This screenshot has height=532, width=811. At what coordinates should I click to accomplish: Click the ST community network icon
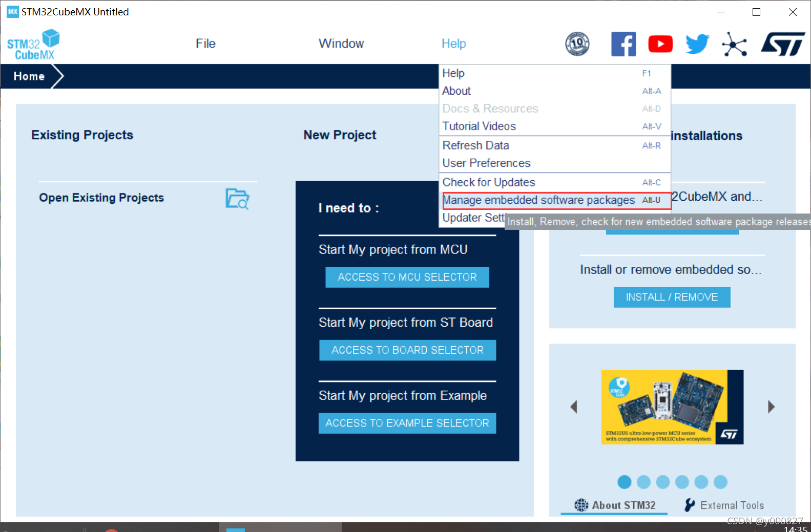(735, 44)
